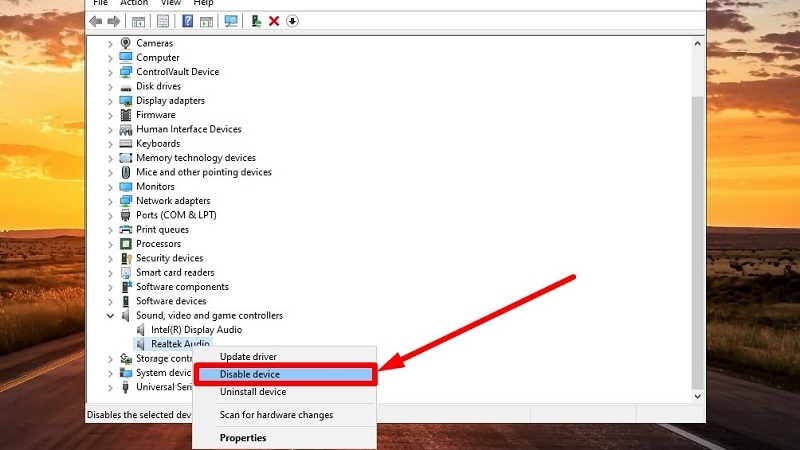Click the Update device driver toolbar icon

(x=256, y=21)
